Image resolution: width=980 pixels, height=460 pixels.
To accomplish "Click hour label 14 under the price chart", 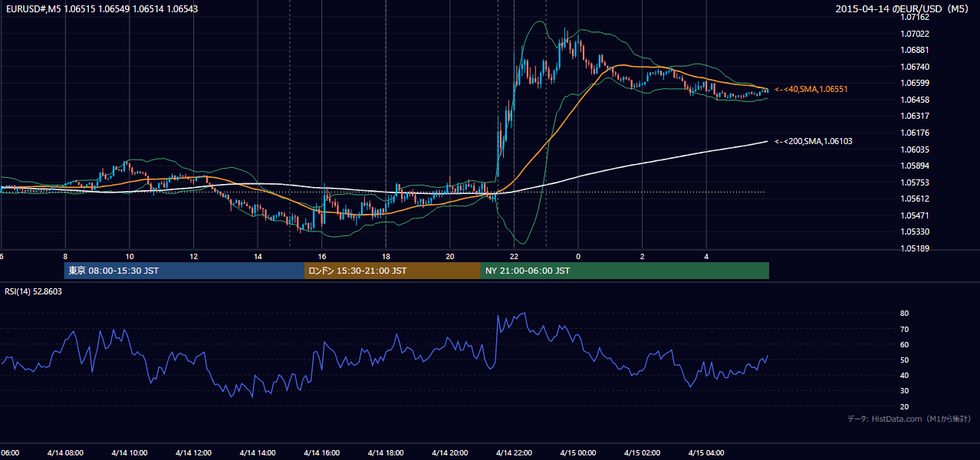I will (258, 257).
